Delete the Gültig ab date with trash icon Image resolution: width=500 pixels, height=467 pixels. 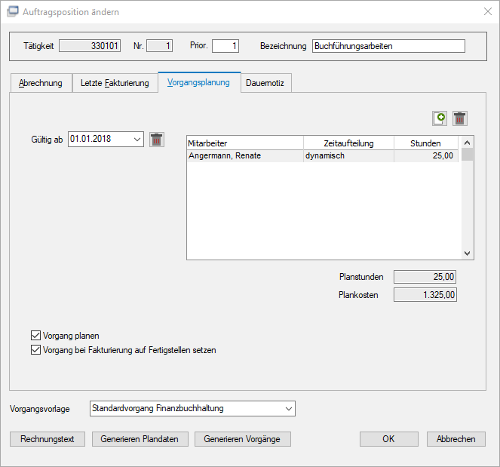pos(157,139)
